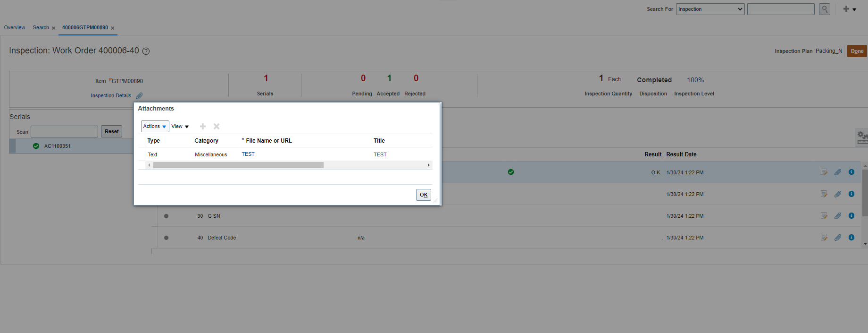Click the paperclip icon in the G SN row
This screenshot has height=333, width=868.
838,216
